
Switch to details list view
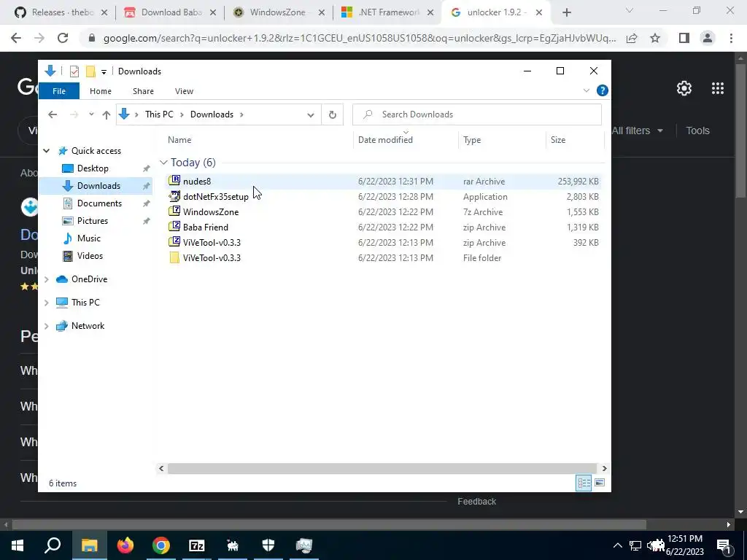tap(584, 483)
